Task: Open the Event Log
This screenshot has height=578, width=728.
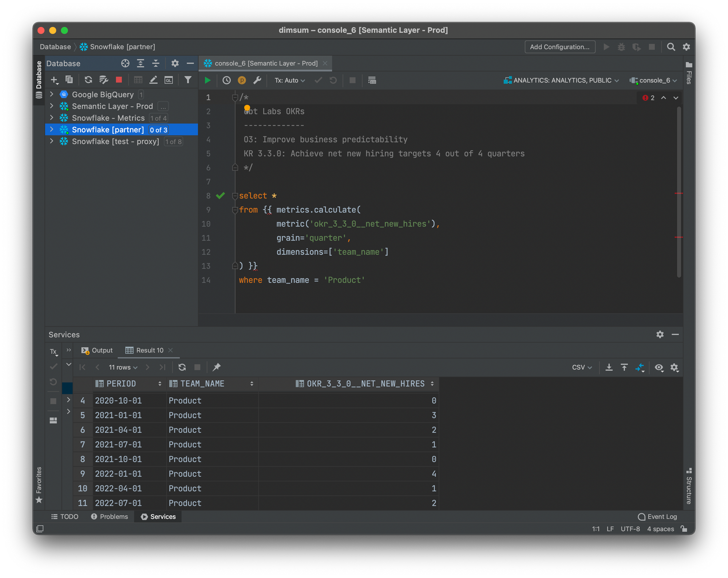Action: 657,517
